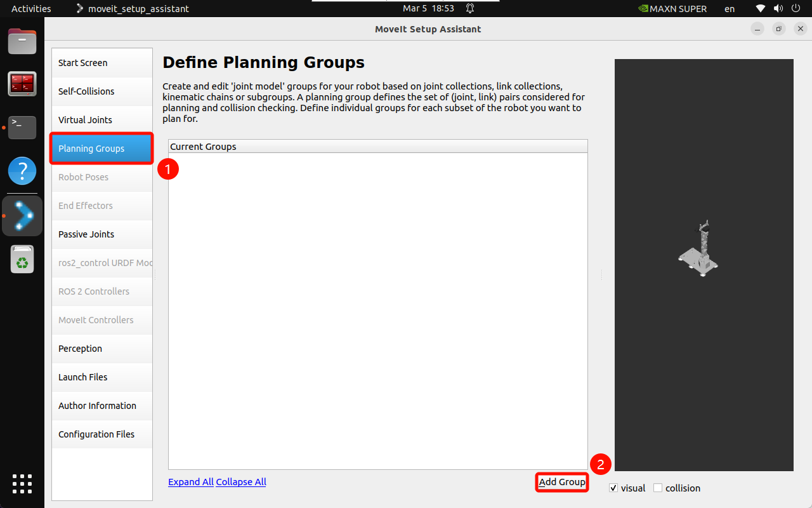Click Collapse All link
This screenshot has width=812, height=508.
[241, 482]
